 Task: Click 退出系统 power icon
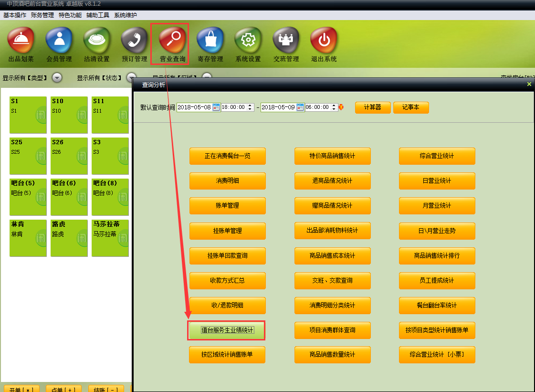click(324, 41)
